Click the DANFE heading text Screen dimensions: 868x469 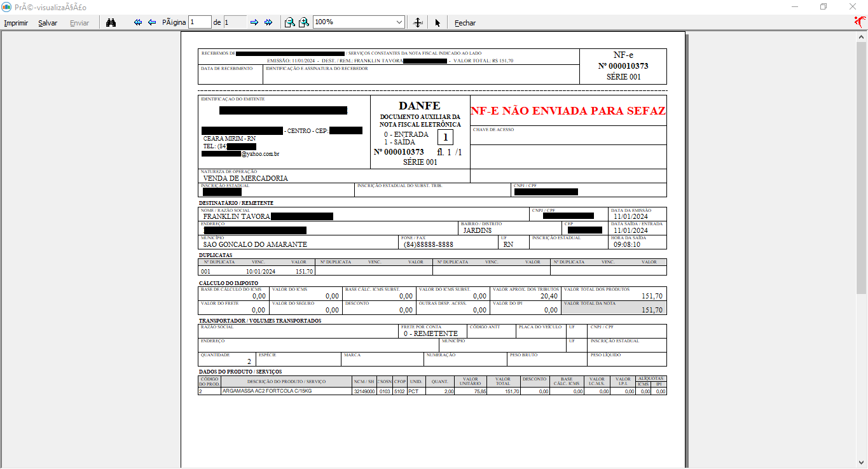click(x=420, y=106)
